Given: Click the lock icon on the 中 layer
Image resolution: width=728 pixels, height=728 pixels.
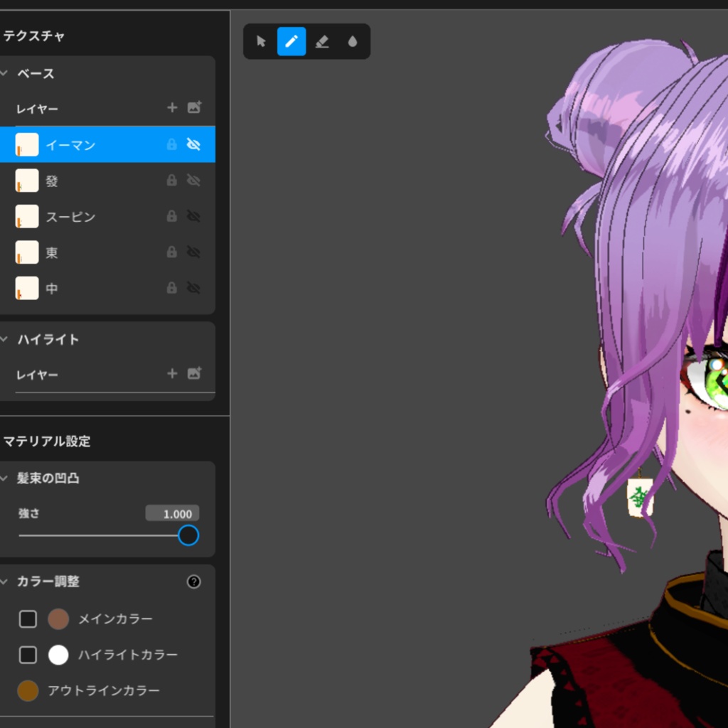Looking at the screenshot, I should click(x=171, y=288).
